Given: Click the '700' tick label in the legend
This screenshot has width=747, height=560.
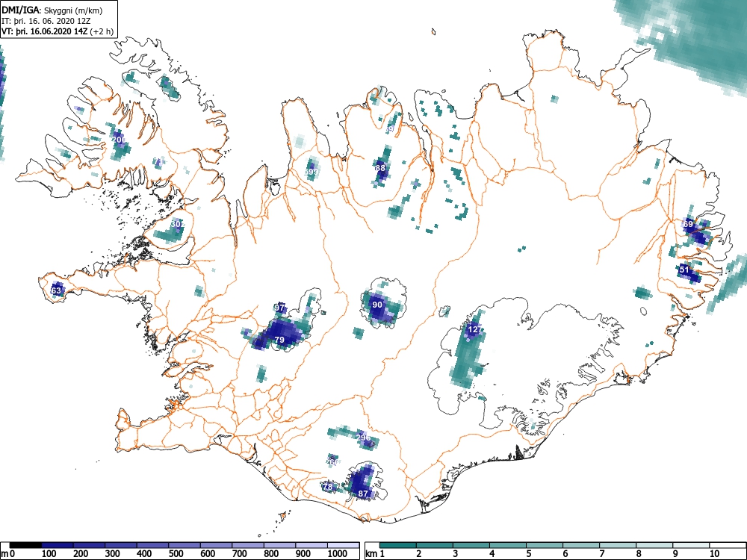Looking at the screenshot, I should [239, 554].
